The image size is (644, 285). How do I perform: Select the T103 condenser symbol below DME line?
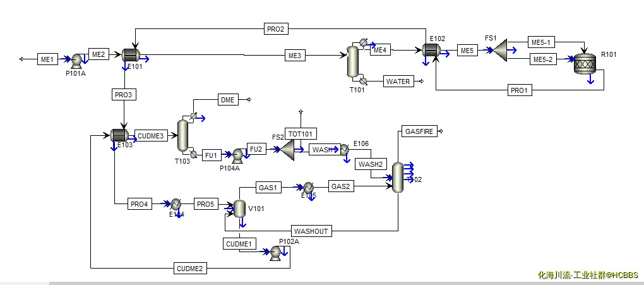pyautogui.click(x=193, y=116)
